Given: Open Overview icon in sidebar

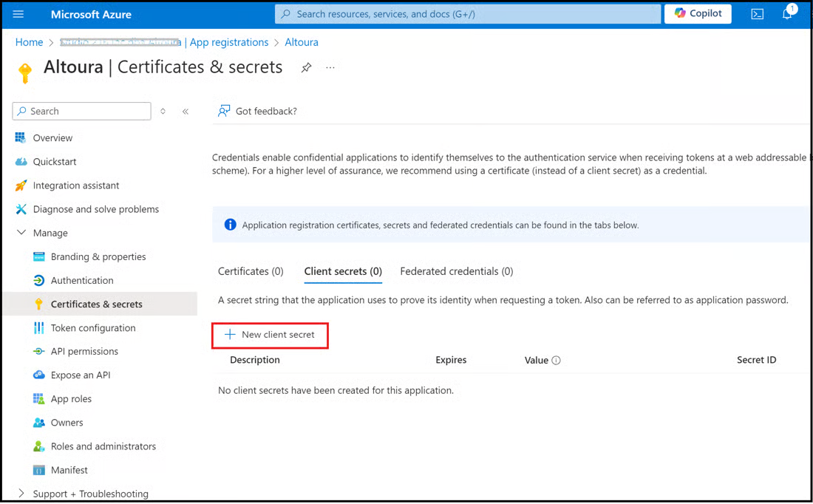Looking at the screenshot, I should coord(21,137).
